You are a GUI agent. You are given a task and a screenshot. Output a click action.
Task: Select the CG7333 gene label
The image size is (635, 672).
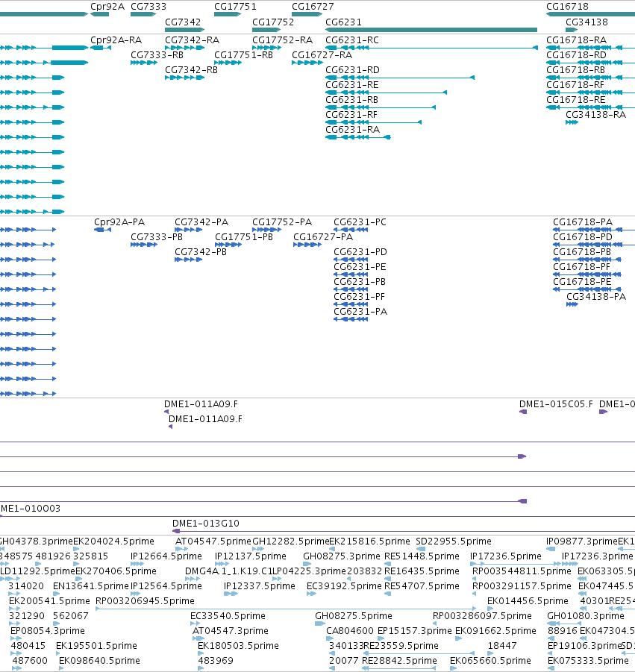(148, 7)
